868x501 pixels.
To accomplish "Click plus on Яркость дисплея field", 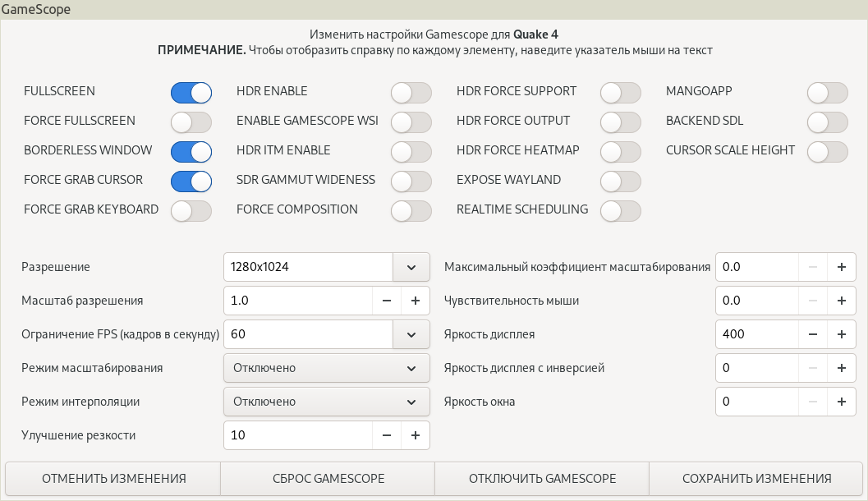I will [841, 334].
